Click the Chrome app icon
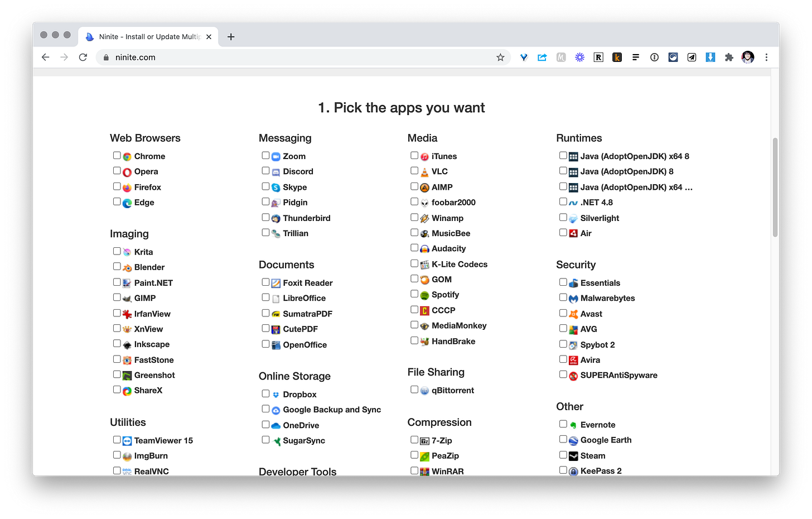Image resolution: width=812 pixels, height=519 pixels. (127, 157)
